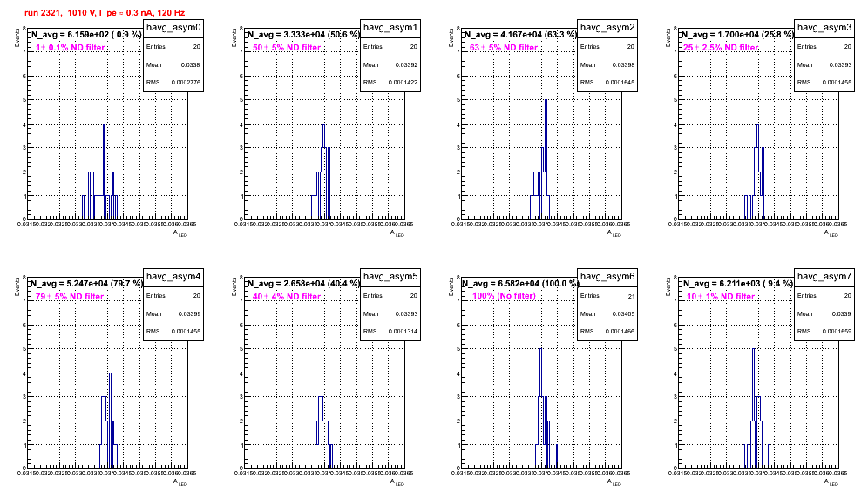This screenshot has width=868, height=498.
Task: Select the magenta 40± 4% ND filter label
Action: 287,297
